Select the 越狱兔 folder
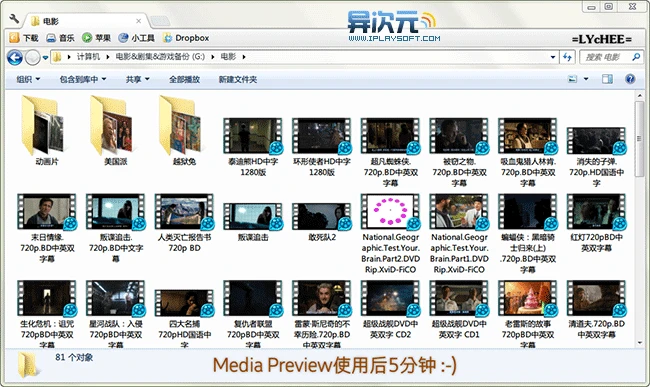This screenshot has height=387, width=650. [184, 131]
